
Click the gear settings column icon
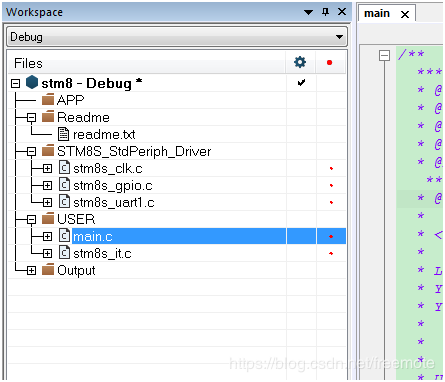coord(300,62)
